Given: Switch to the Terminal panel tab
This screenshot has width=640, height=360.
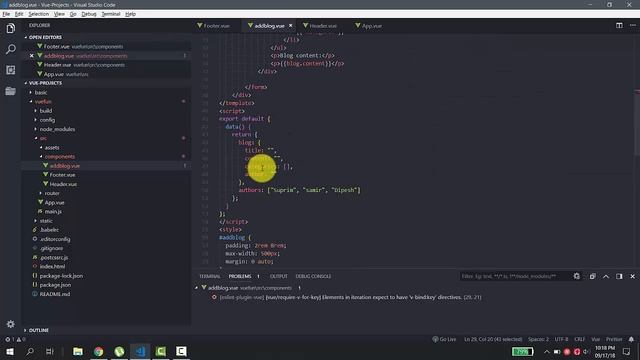Looking at the screenshot, I should click(210, 276).
